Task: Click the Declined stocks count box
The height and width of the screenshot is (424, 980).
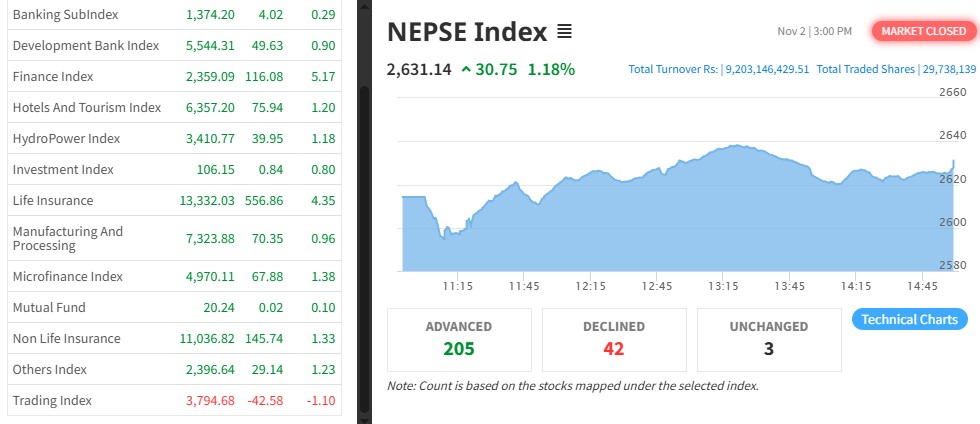Action: (614, 339)
